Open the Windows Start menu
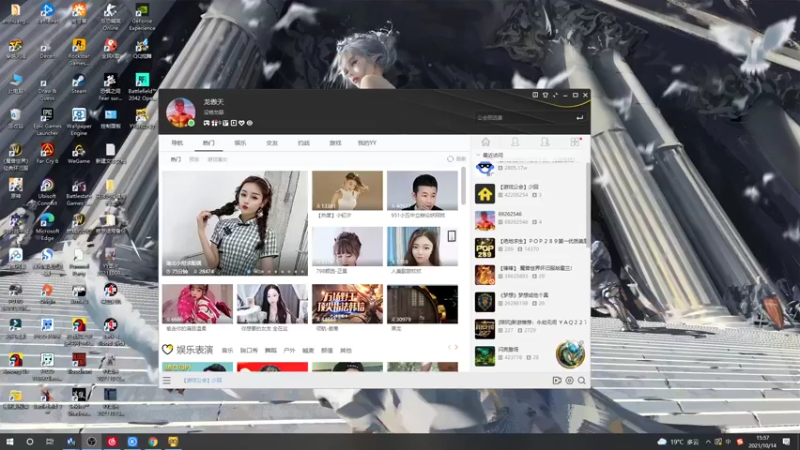The height and width of the screenshot is (450, 800). 9,441
